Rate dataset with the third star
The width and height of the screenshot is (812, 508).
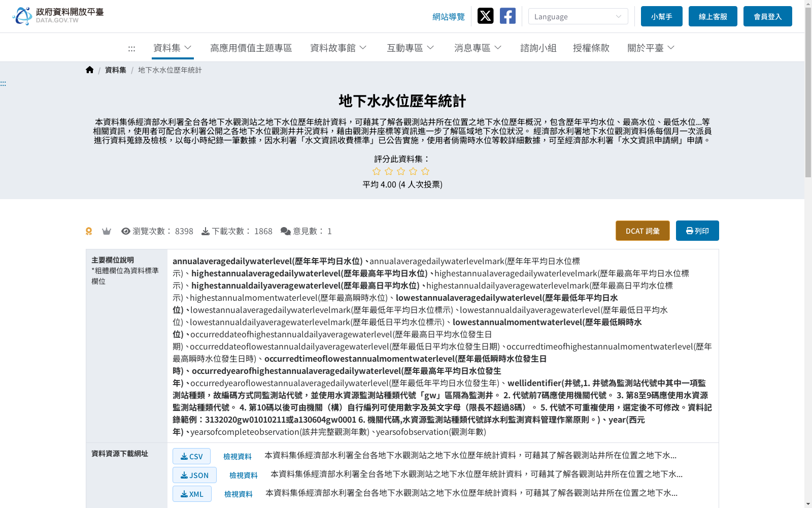point(401,171)
